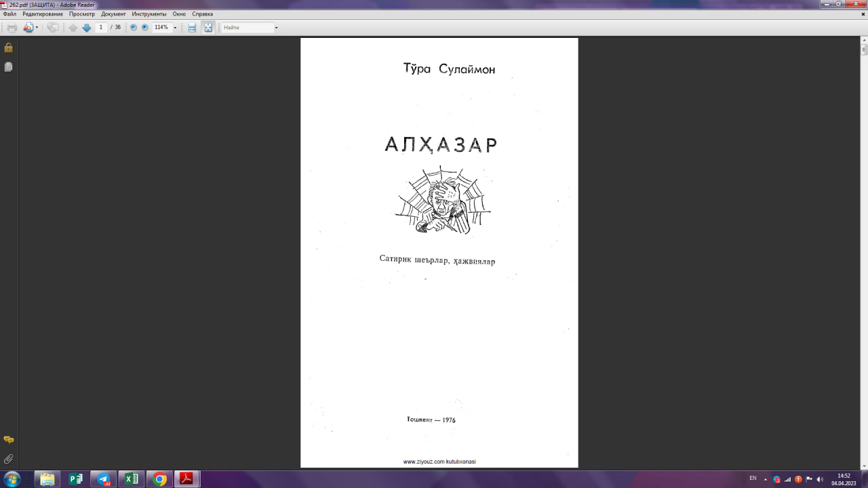
Task: Open the Print dialog
Action: 12,27
